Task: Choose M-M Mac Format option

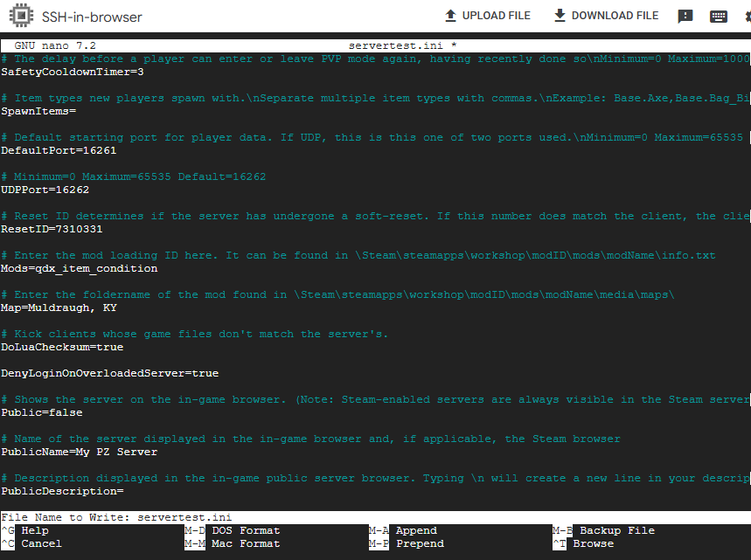Action: [x=233, y=543]
